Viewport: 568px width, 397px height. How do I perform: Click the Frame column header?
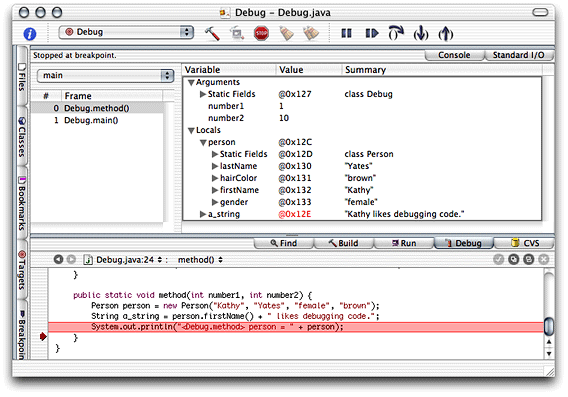coord(112,96)
